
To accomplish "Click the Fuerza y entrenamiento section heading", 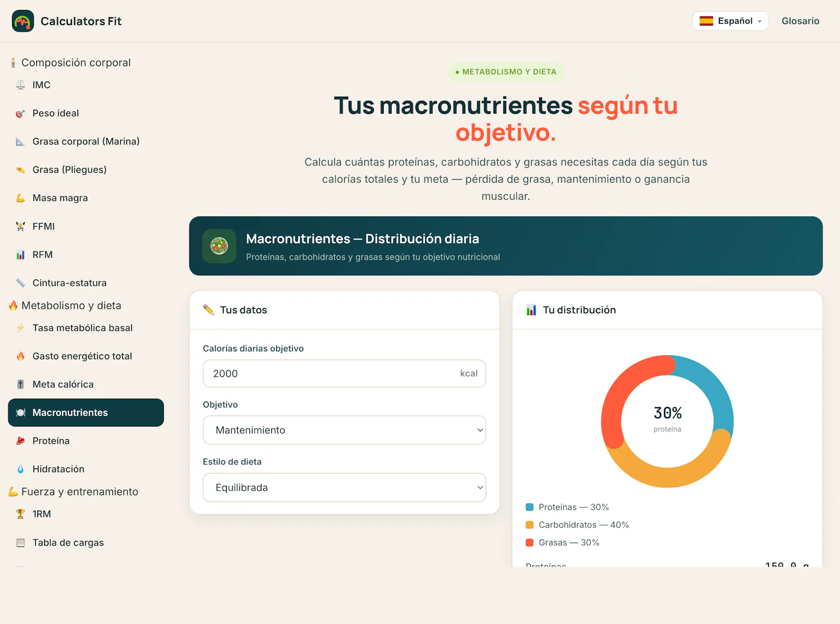I will [x=80, y=492].
